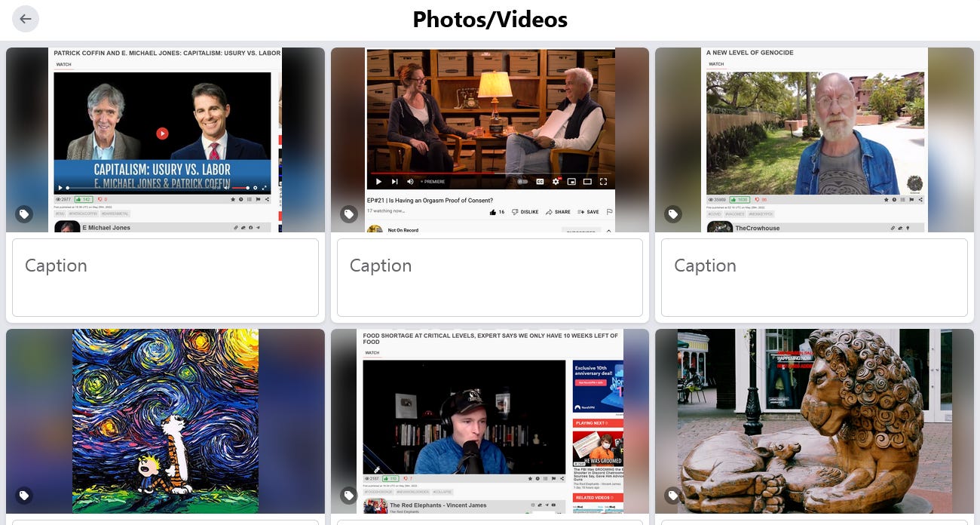Add caption under A New Level of Genocide photo
Screen dimensions: 980x525
pos(814,278)
